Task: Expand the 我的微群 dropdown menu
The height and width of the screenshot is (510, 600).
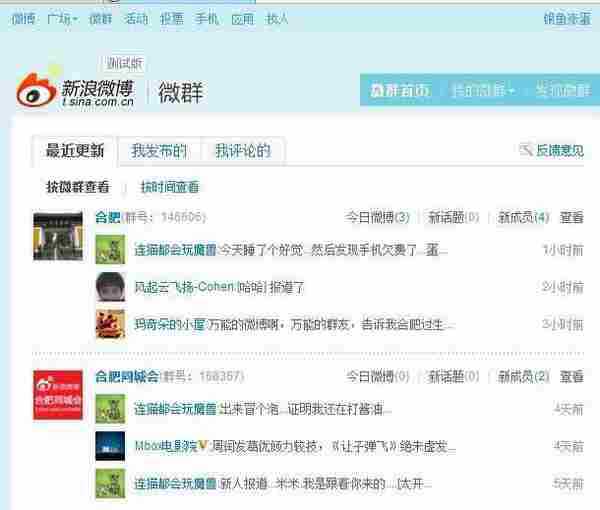Action: [482, 91]
